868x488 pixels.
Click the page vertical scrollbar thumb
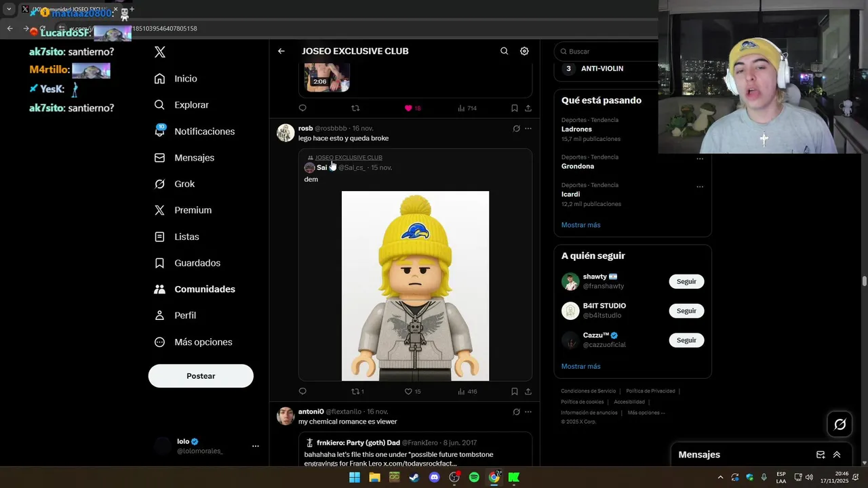tap(864, 281)
